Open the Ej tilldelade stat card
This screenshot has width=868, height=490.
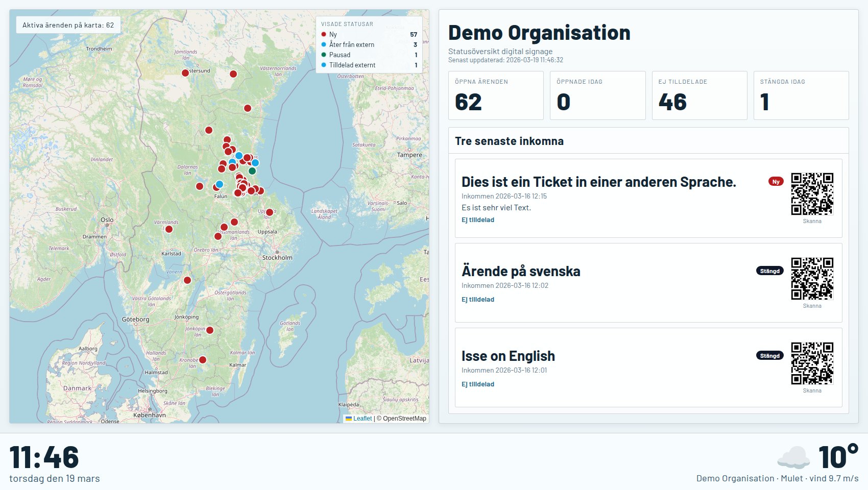tap(700, 95)
